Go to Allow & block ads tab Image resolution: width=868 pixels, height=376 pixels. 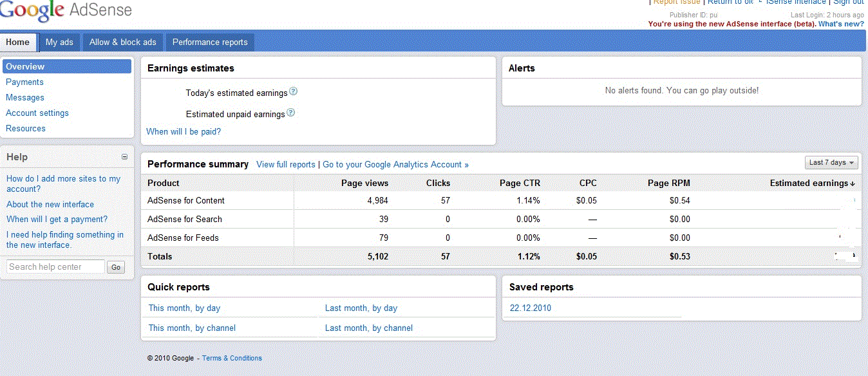pyautogui.click(x=123, y=42)
